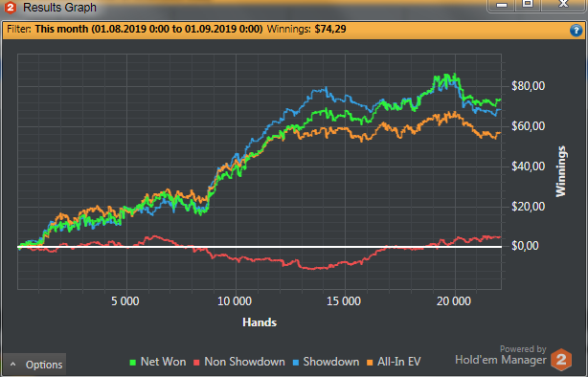Click the Powered by Hold'em Manager text

501,355
